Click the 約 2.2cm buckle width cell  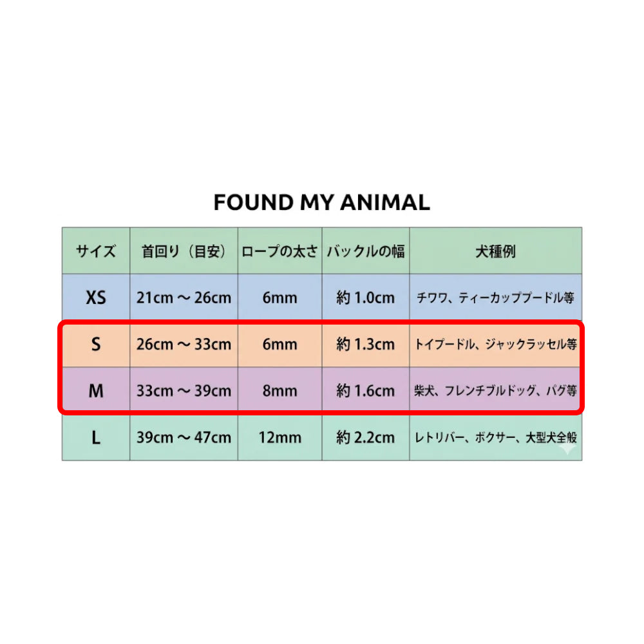366,437
